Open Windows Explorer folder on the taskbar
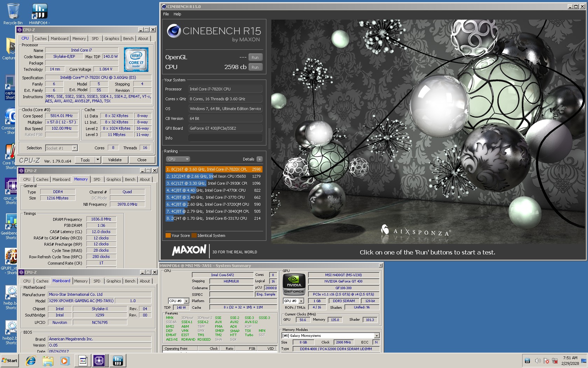 point(48,360)
